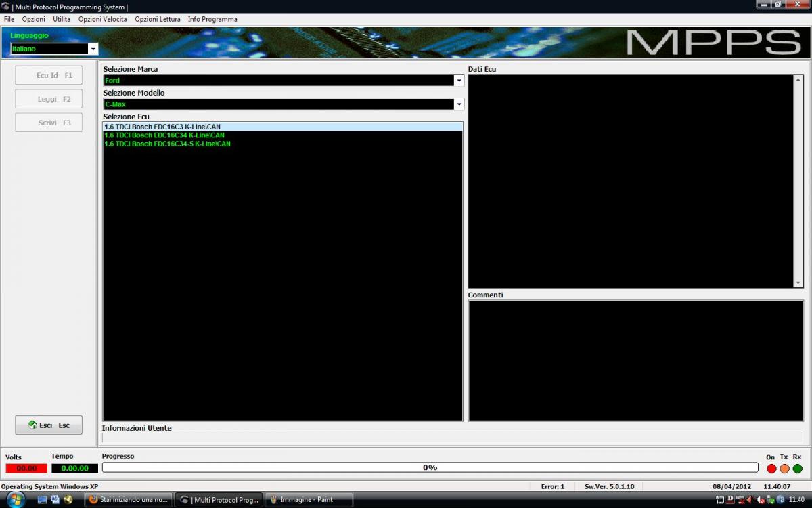
Task: Open the Opzioni menu
Action: 33,19
